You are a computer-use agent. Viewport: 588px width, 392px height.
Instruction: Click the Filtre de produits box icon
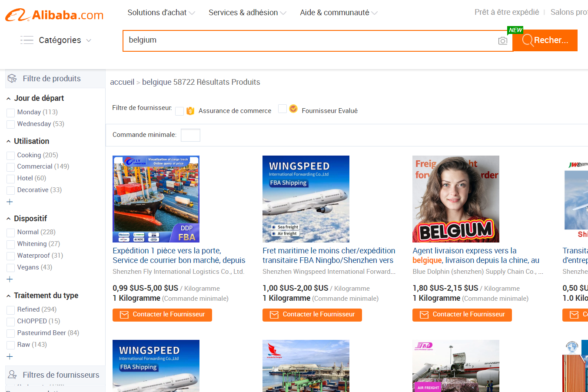pos(12,79)
